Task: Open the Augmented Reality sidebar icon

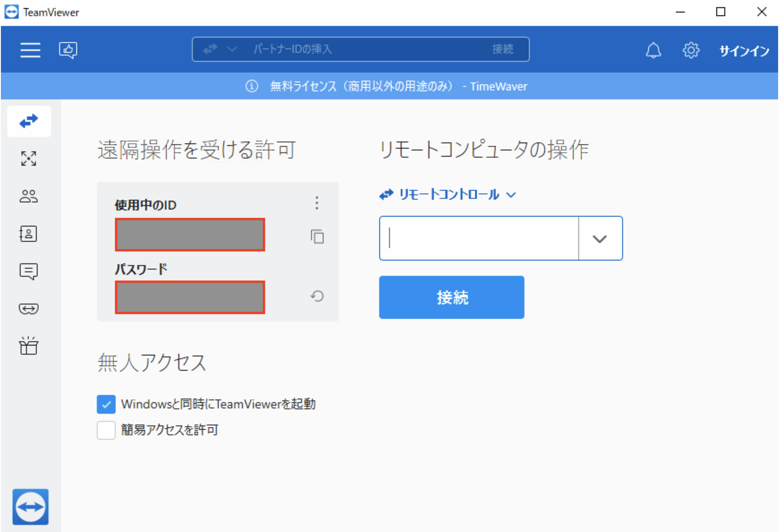Action: click(29, 309)
